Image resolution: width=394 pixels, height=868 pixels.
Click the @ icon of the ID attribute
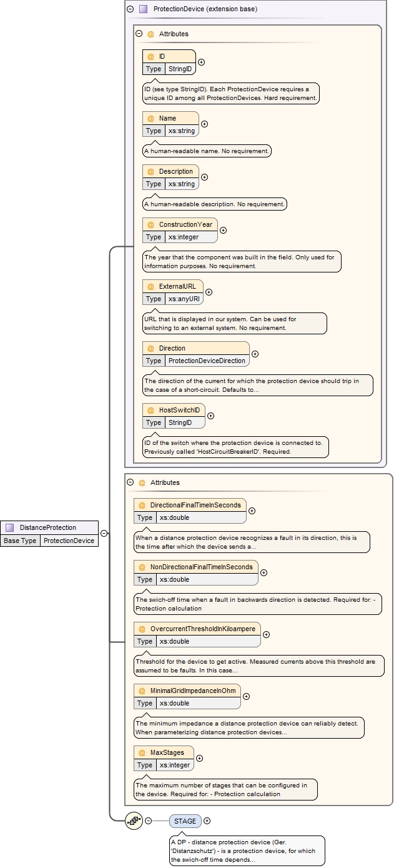[x=150, y=56]
